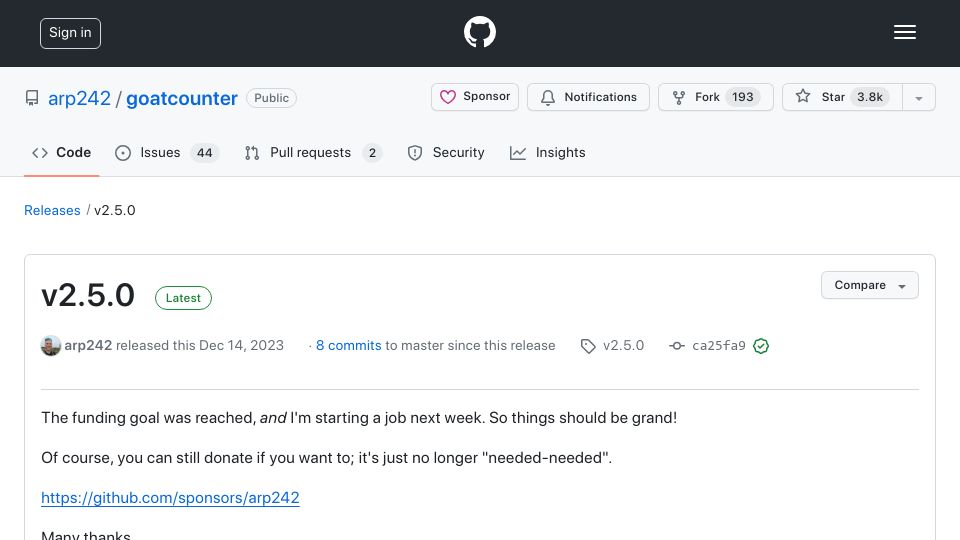This screenshot has height=540, width=960.
Task: Click the shield icon by Security
Action: point(415,153)
